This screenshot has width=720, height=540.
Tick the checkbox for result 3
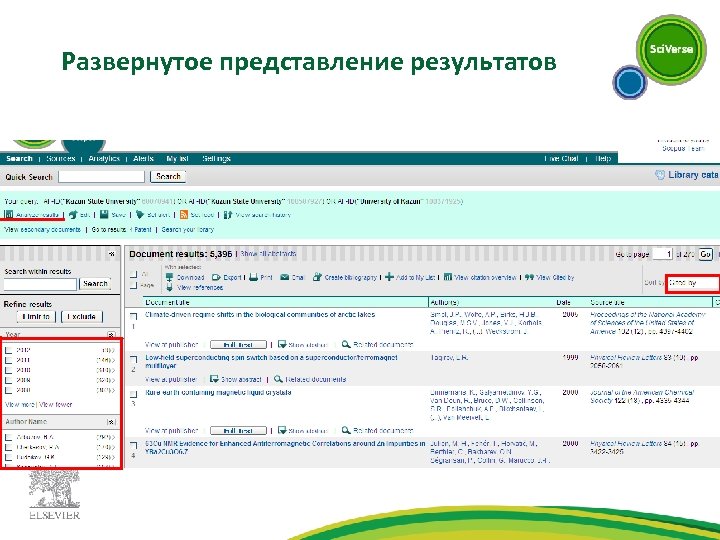point(134,394)
